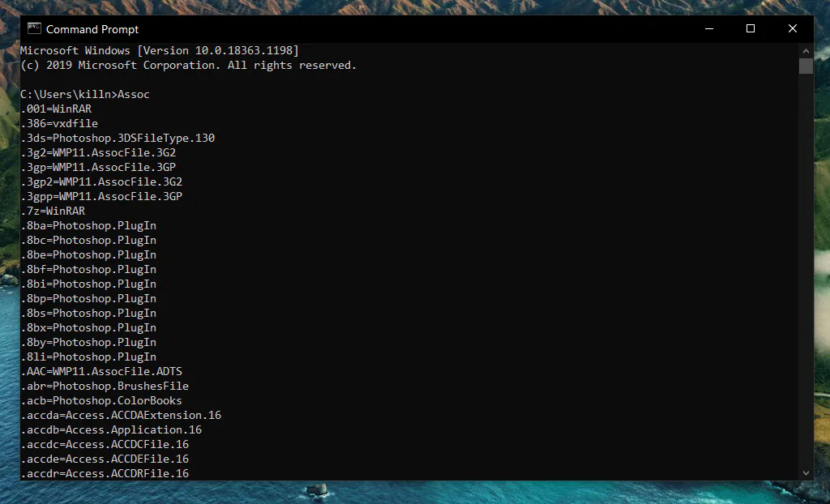The image size is (830, 504).
Task: Maximize the Command Prompt window
Action: (x=751, y=28)
